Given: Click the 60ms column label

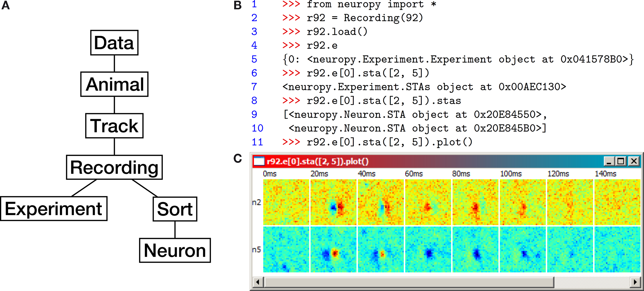Looking at the screenshot, I should point(414,174).
